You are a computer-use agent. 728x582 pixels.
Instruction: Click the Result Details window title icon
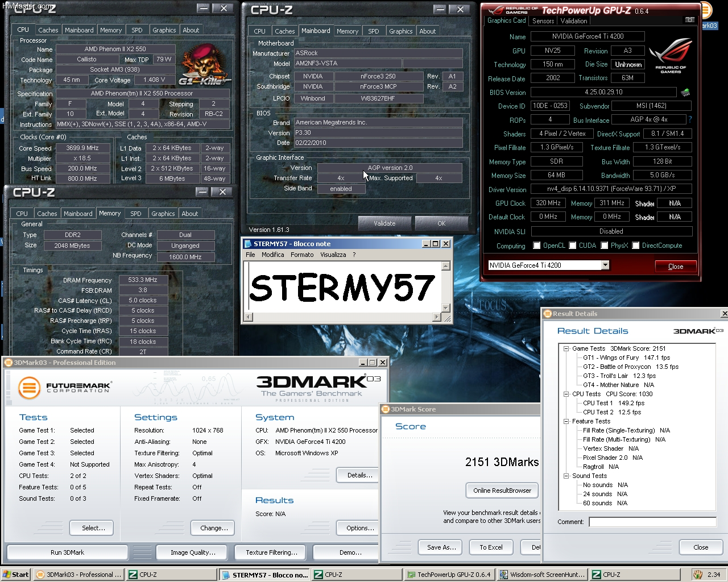[548, 314]
